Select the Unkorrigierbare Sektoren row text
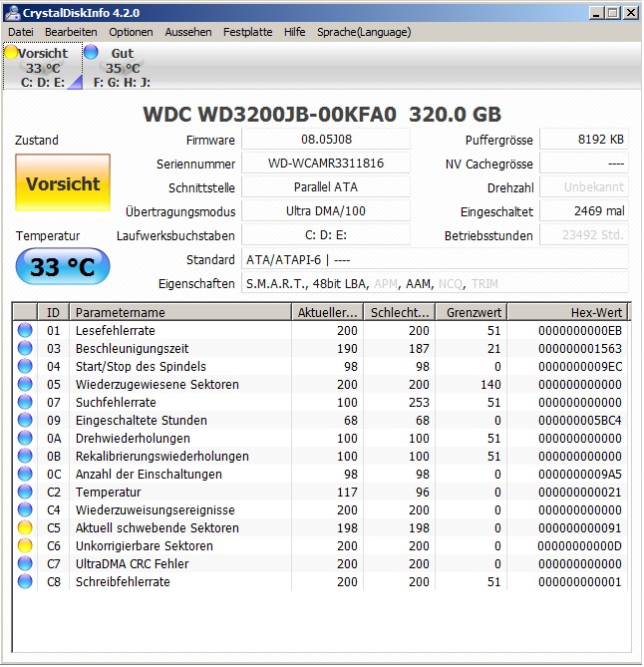 145,545
